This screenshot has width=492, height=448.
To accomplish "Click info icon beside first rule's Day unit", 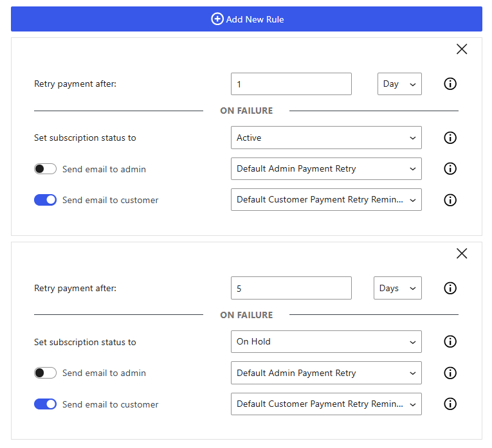I will pos(450,84).
